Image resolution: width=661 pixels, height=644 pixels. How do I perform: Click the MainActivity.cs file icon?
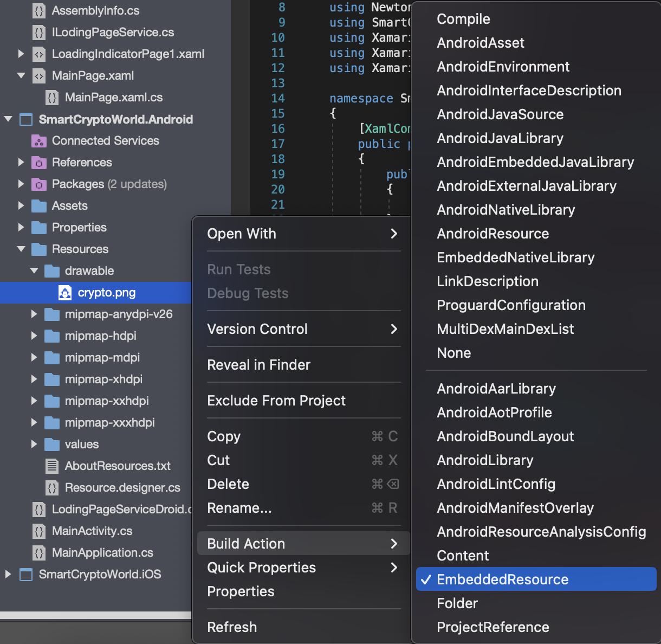[38, 531]
